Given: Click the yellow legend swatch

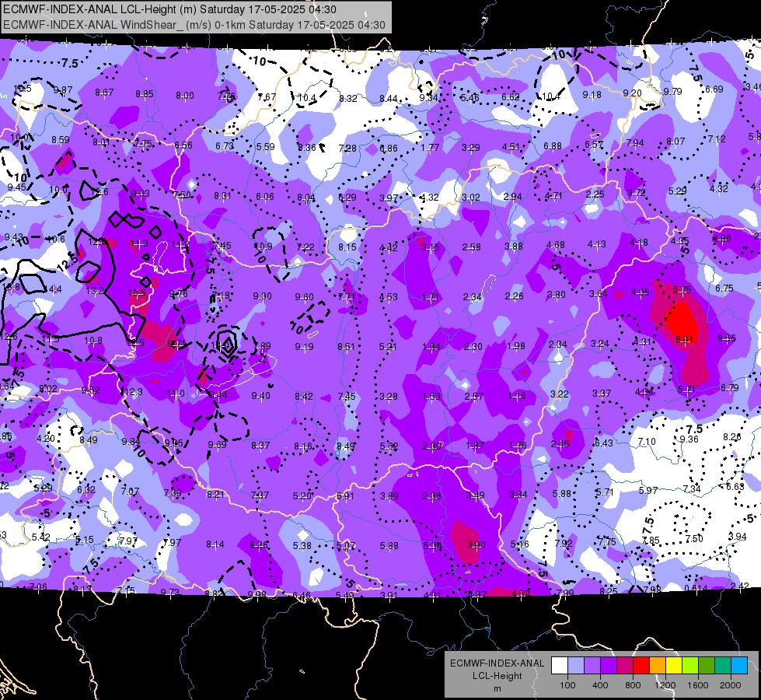Looking at the screenshot, I should coord(674,666).
